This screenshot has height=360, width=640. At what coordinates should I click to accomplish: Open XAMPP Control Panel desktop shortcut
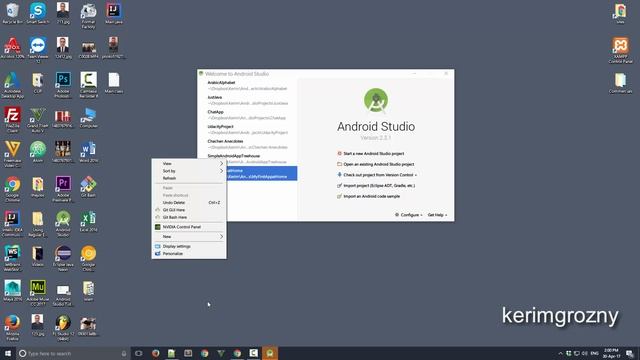(x=620, y=50)
